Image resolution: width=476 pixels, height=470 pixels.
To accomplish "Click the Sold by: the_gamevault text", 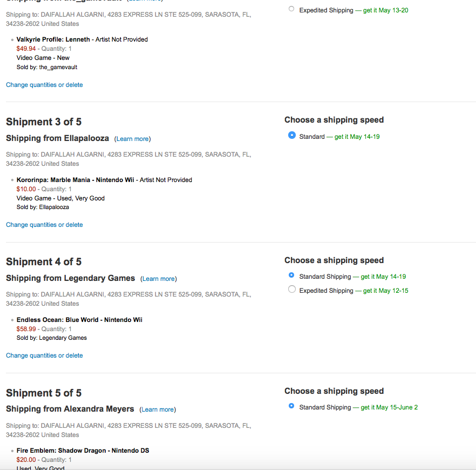I will (47, 67).
